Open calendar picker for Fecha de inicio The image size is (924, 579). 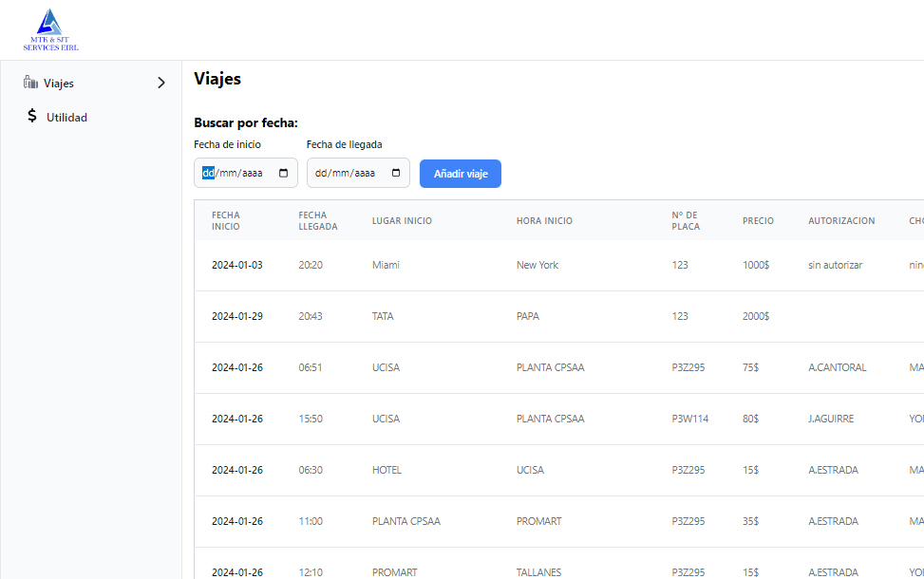pos(283,174)
